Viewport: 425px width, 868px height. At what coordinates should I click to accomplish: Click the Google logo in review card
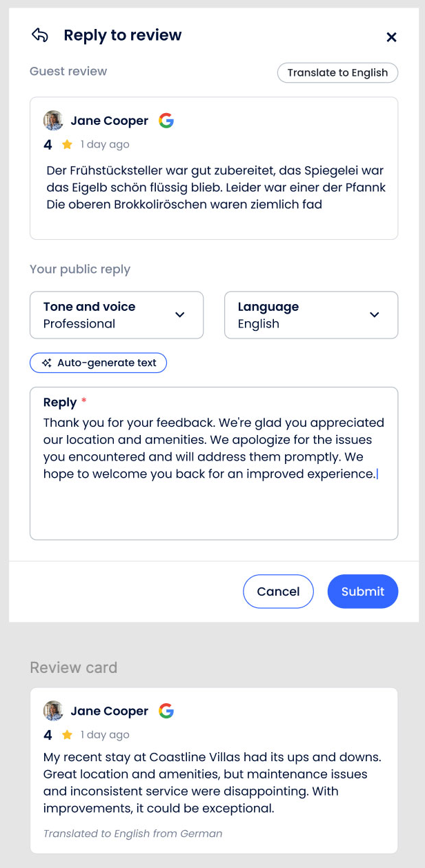[x=166, y=711]
